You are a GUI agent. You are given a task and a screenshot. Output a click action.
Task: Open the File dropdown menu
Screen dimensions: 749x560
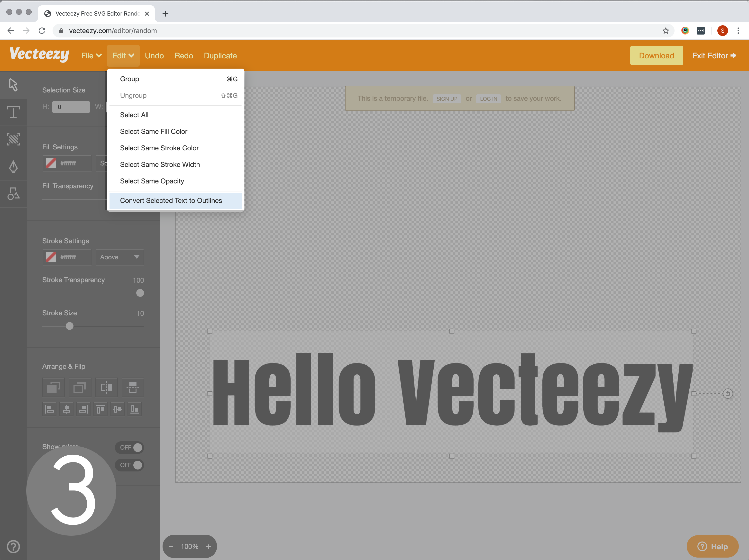point(91,55)
